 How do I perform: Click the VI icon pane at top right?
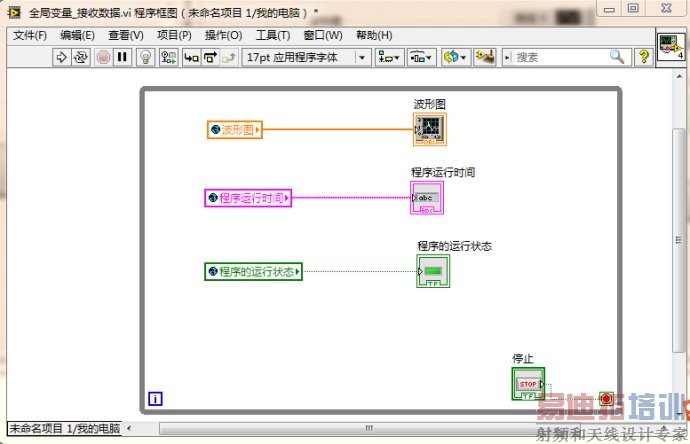[671, 47]
